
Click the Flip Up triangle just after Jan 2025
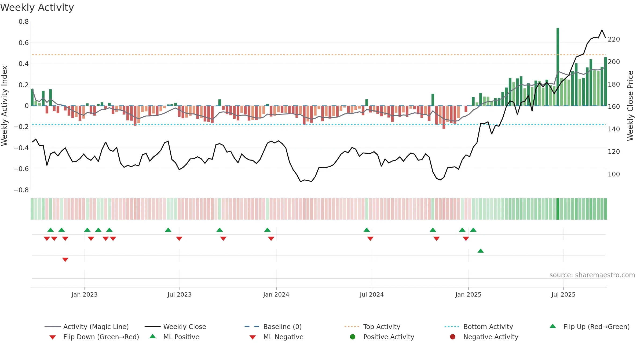[473, 230]
